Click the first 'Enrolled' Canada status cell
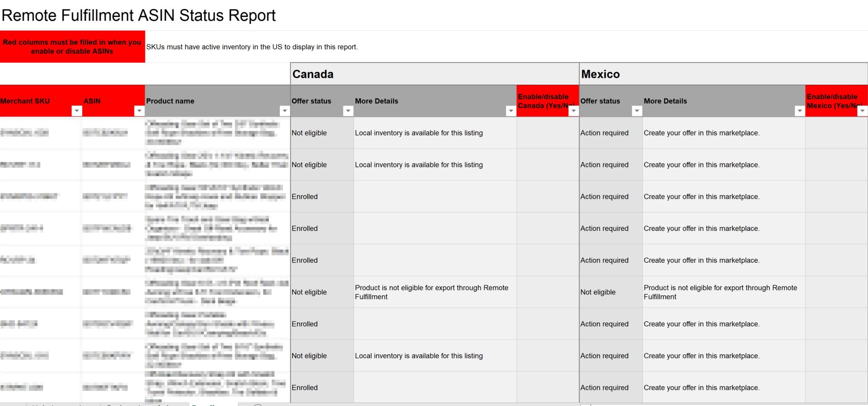Screen dimensions: 868x406 click(x=322, y=196)
